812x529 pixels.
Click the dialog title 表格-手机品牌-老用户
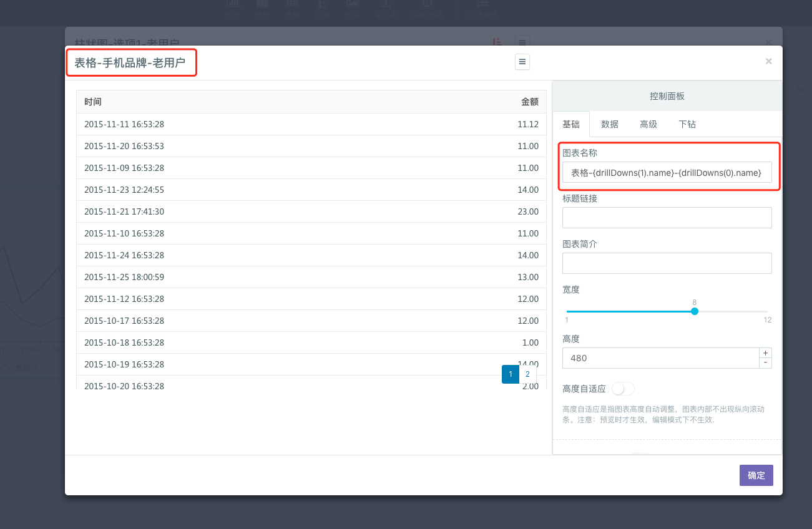(x=130, y=62)
